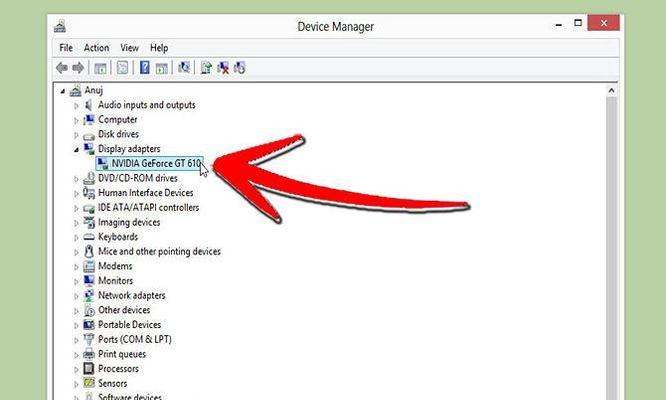Select the Print queues label
This screenshot has width=666, height=400.
(122, 354)
